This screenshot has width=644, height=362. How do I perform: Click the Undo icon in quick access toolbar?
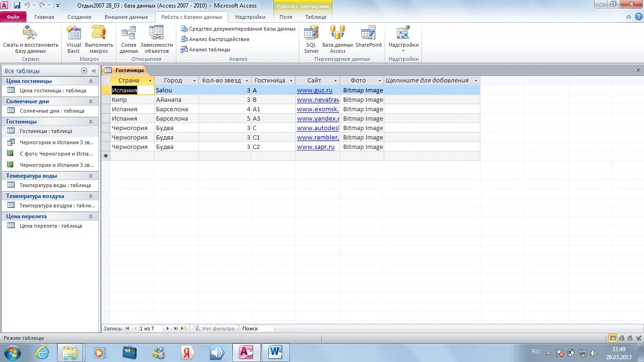(x=27, y=5)
